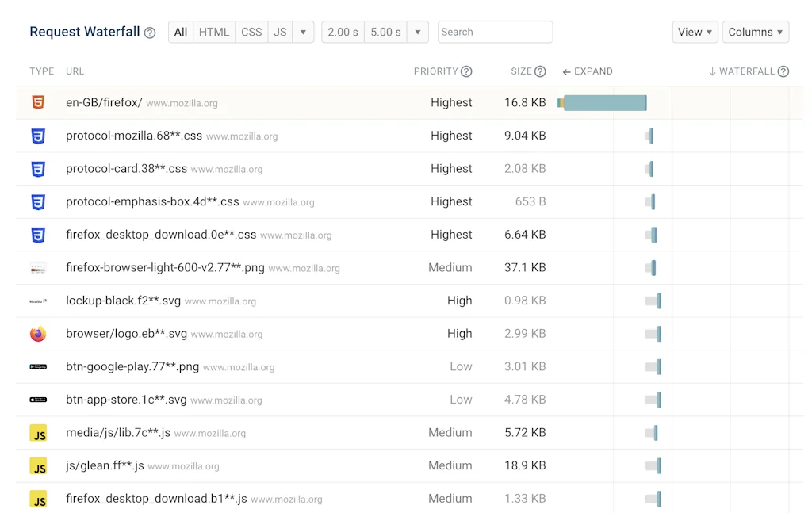
Task: Open the Columns dropdown
Action: click(x=755, y=32)
